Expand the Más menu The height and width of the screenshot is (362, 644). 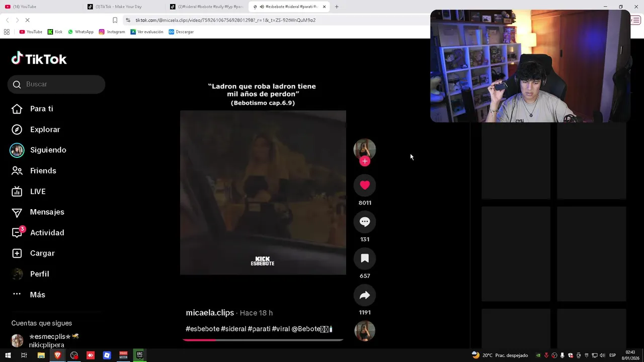(37, 295)
